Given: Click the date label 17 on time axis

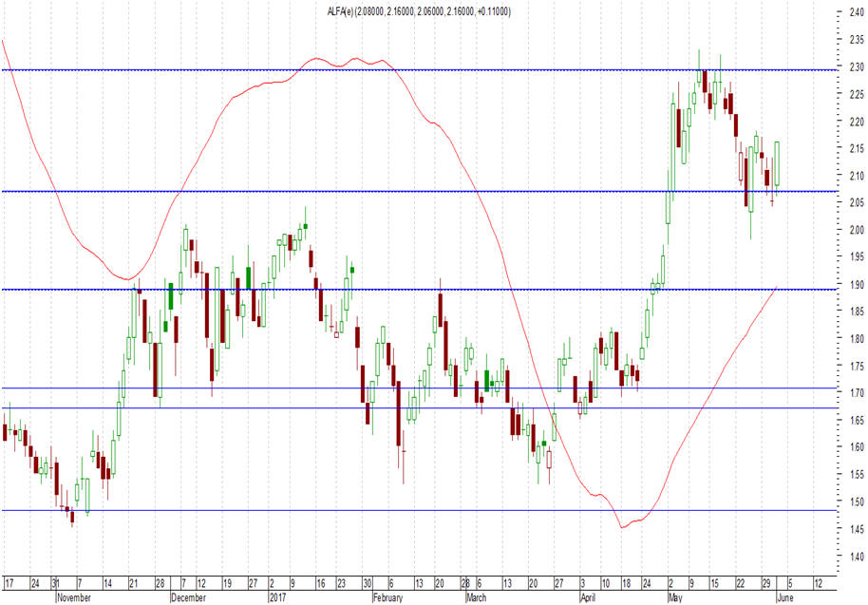Looking at the screenshot, I should (x=9, y=583).
